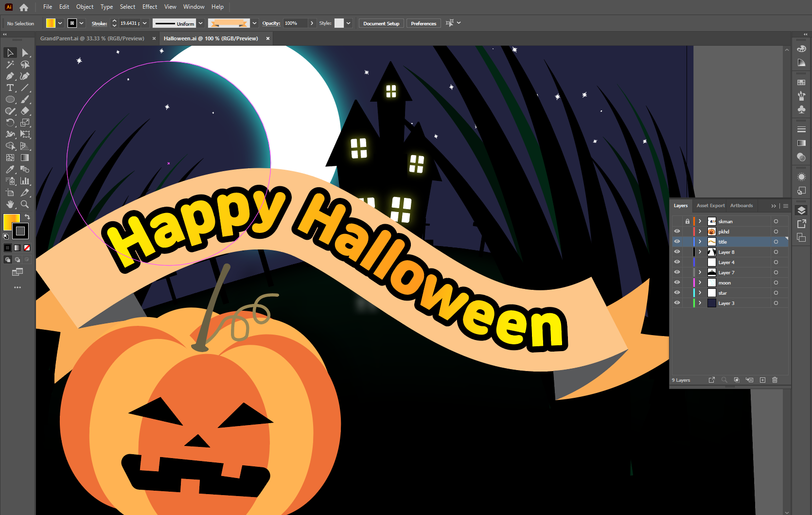
Task: Switch to Artboards panel tab
Action: click(741, 206)
